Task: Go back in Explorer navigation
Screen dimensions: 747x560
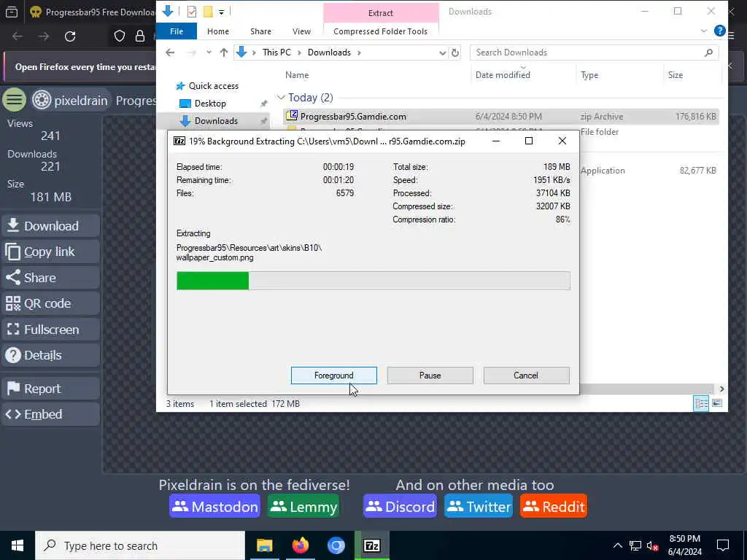Action: [x=170, y=52]
